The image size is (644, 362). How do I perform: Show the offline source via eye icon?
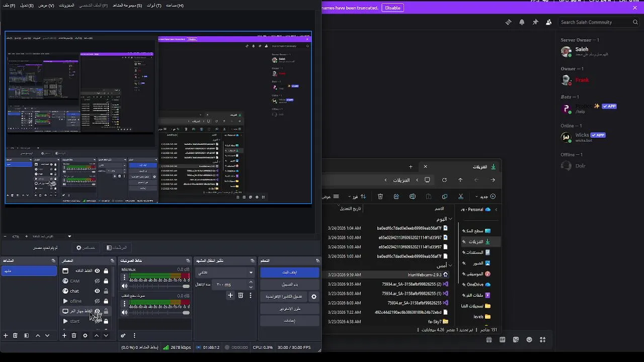(97, 301)
